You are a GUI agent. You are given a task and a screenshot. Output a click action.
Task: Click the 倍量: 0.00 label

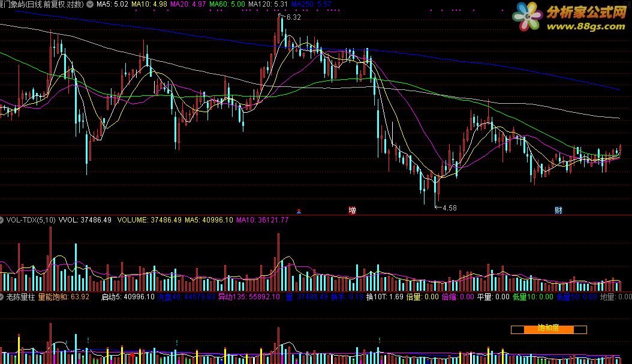[x=422, y=297]
